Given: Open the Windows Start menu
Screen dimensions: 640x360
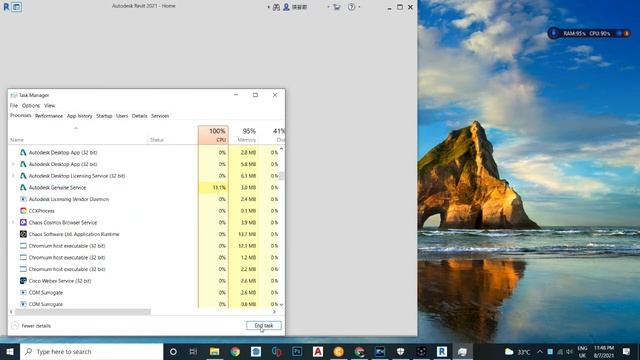Looking at the screenshot, I should pyautogui.click(x=10, y=351).
